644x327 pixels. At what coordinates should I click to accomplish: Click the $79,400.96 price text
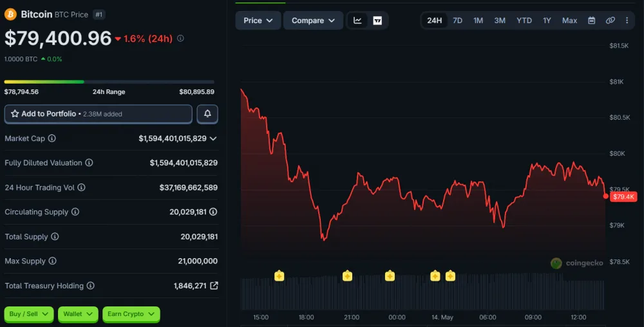(58, 38)
